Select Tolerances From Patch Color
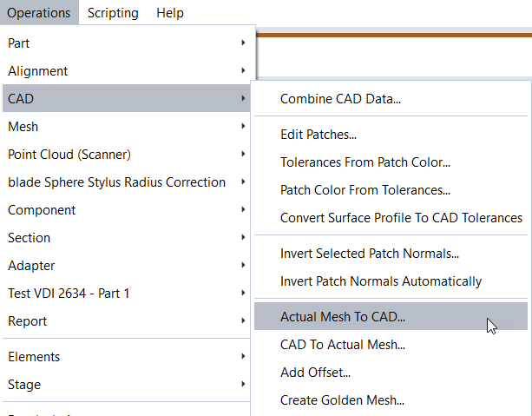 pos(365,162)
